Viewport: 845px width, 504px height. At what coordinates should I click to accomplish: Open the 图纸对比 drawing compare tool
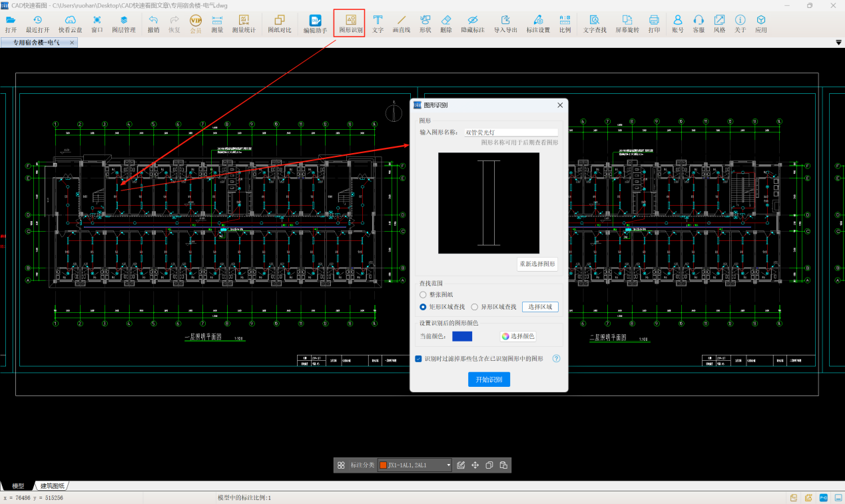click(x=279, y=24)
